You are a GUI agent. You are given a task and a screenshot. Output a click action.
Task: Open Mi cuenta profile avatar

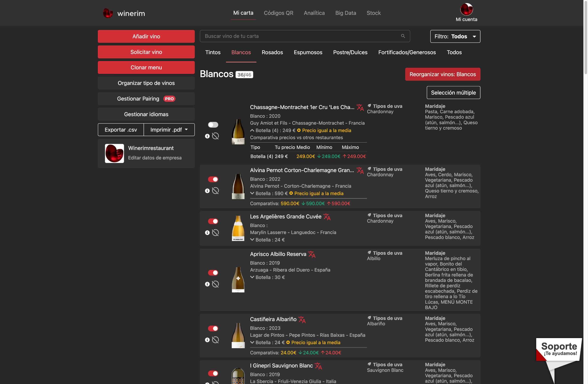point(466,9)
